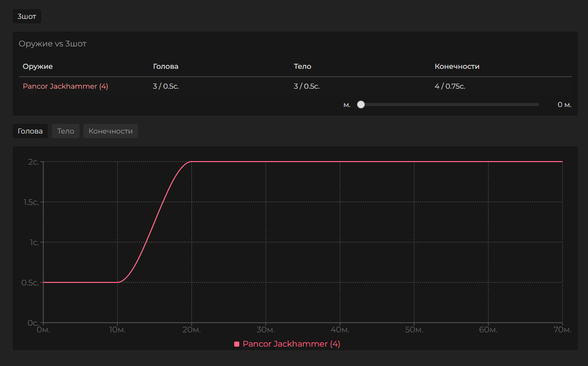Toggle Pancor Jackhammer (4) legend label
Screen dimensions: 588x366
click(x=291, y=344)
